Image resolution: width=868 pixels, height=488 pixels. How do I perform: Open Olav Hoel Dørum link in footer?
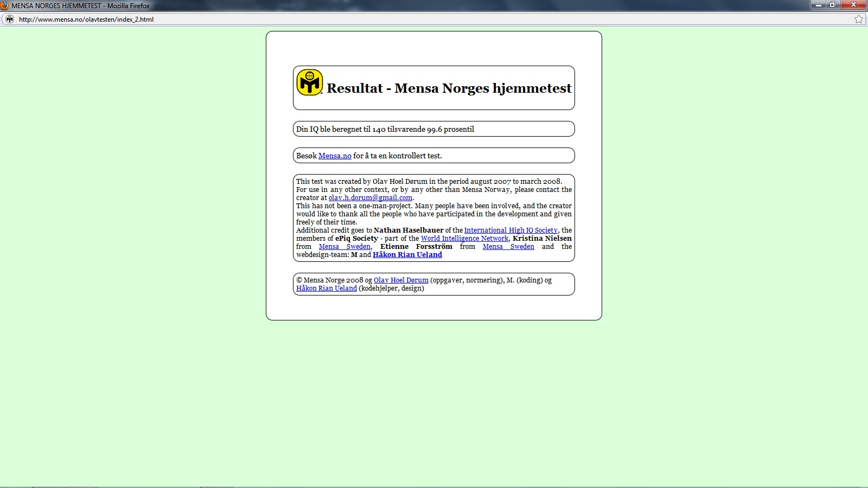(x=401, y=280)
